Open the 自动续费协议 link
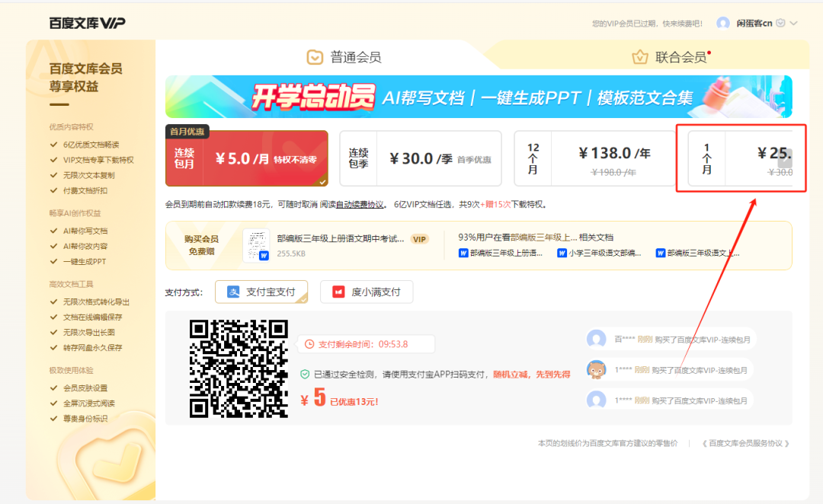This screenshot has width=823, height=504. point(360,205)
